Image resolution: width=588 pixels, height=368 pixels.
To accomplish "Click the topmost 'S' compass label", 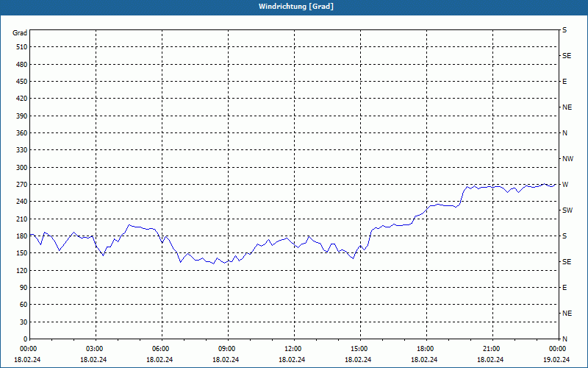I will pyautogui.click(x=564, y=30).
